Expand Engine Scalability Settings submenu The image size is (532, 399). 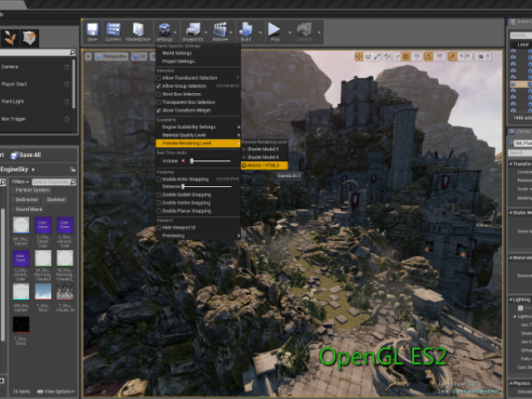(198, 127)
